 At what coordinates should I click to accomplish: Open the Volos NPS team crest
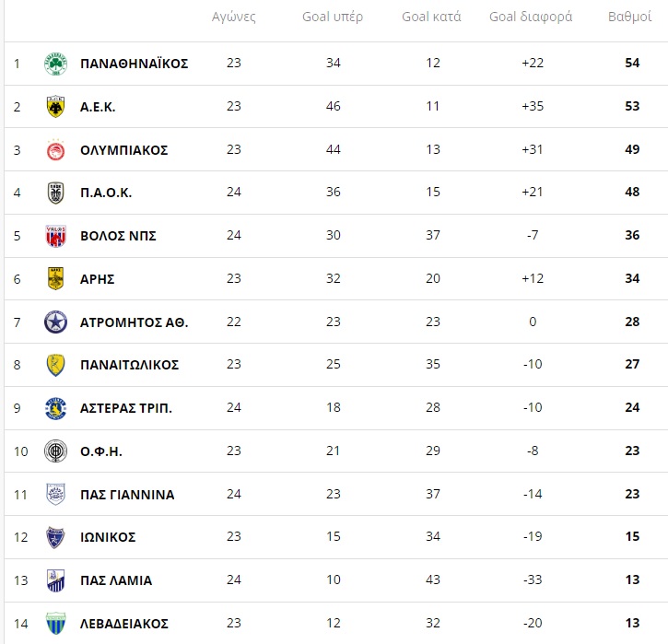click(56, 236)
